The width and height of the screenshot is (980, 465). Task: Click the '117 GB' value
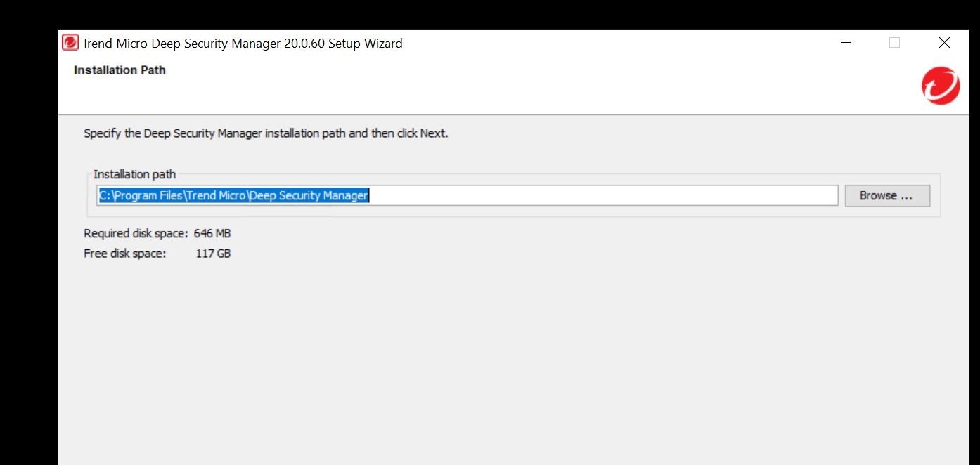pyautogui.click(x=213, y=253)
